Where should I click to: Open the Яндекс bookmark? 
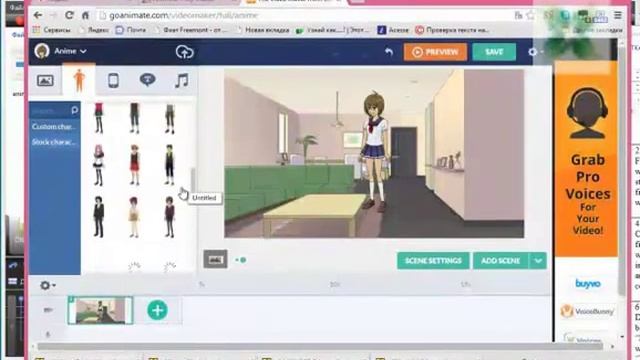(94, 30)
